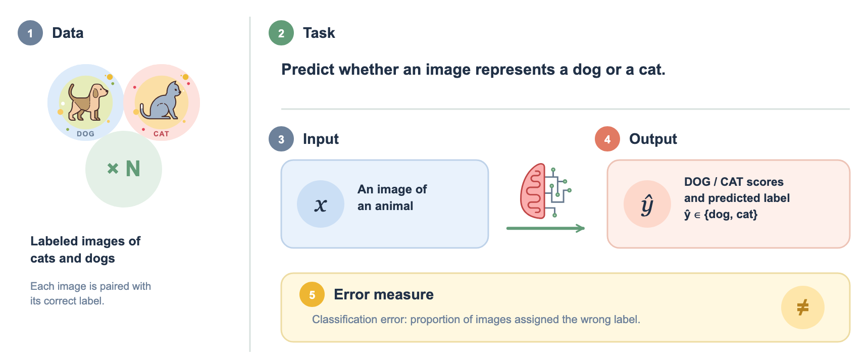Viewport: 868px width, 361px height.
Task: Click the x input variable circle
Action: pos(321,204)
